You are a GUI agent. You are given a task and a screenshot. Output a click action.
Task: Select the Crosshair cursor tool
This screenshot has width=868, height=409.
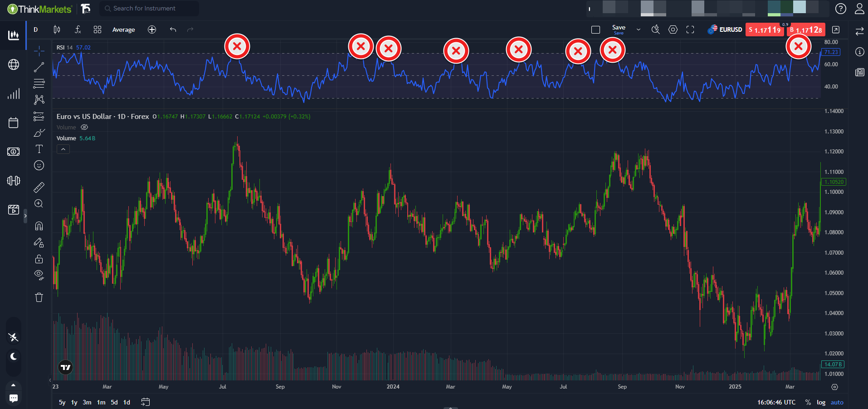39,51
